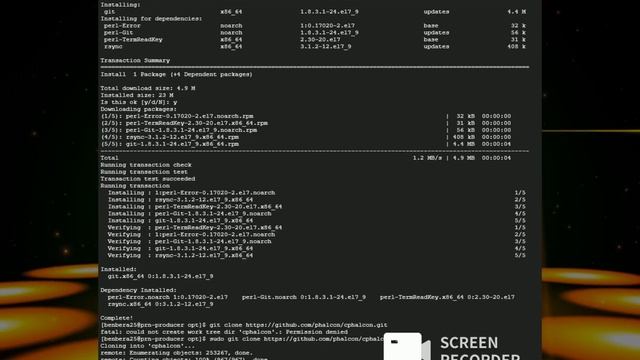
Task: Click the 'Running transaction test' line
Action: click(144, 171)
